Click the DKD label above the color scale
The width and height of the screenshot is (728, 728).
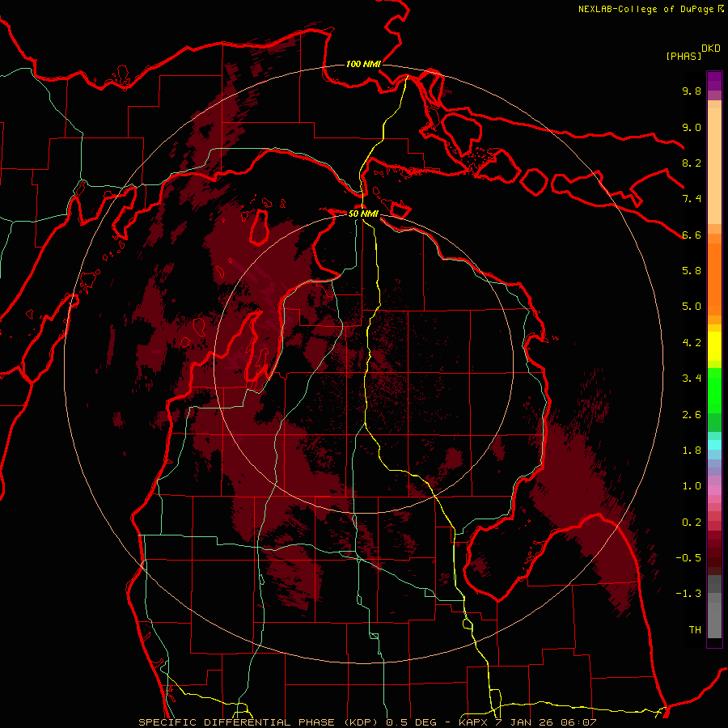click(711, 49)
